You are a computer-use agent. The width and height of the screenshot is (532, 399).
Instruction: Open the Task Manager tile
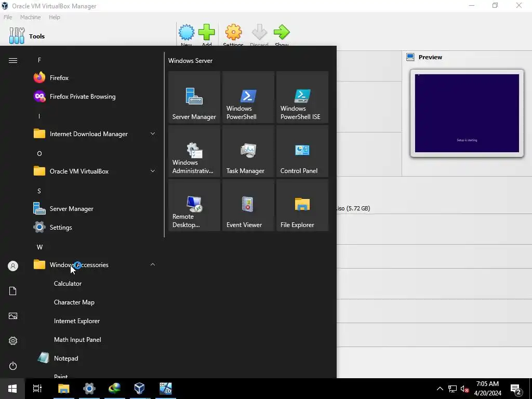point(248,151)
